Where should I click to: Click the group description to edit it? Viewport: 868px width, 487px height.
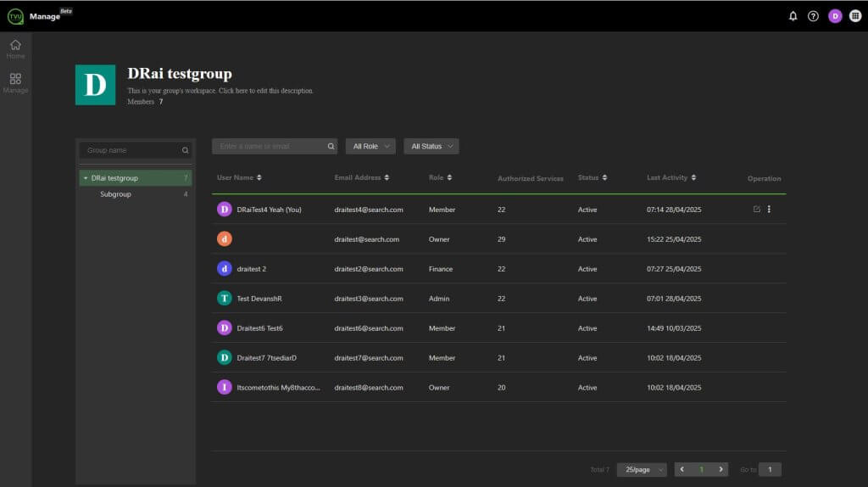[x=220, y=91]
